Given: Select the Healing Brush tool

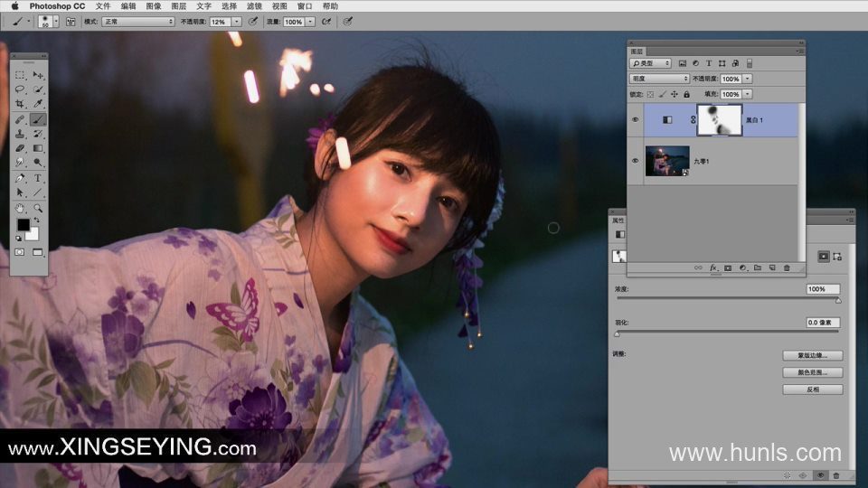Looking at the screenshot, I should (x=20, y=119).
